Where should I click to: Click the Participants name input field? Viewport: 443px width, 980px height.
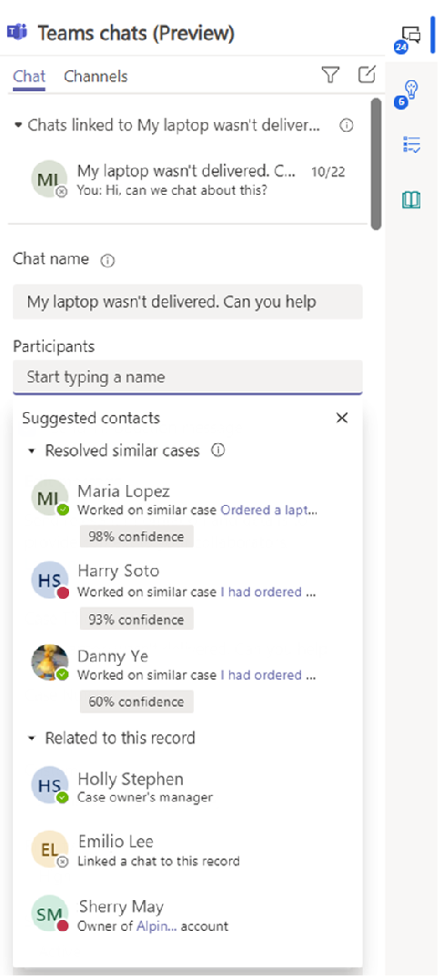(187, 378)
